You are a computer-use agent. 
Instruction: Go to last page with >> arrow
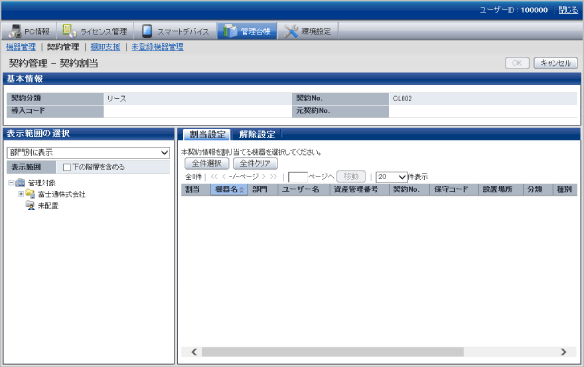273,177
